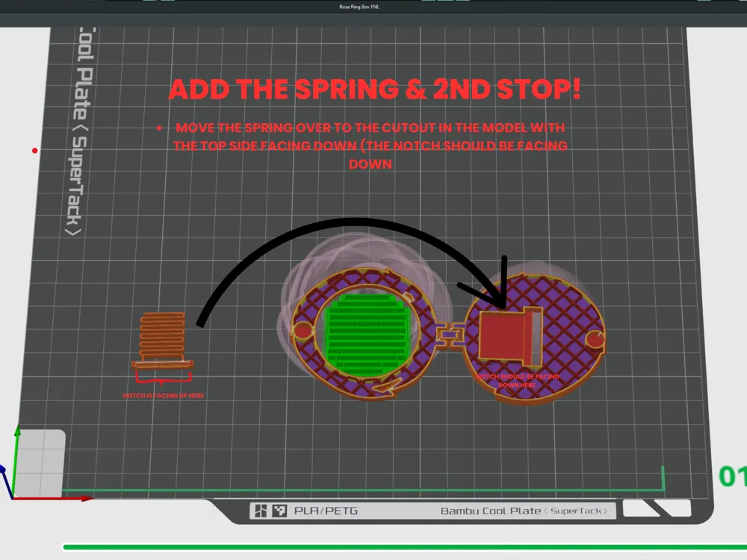Open the PLA/PETG filament selector

[326, 511]
